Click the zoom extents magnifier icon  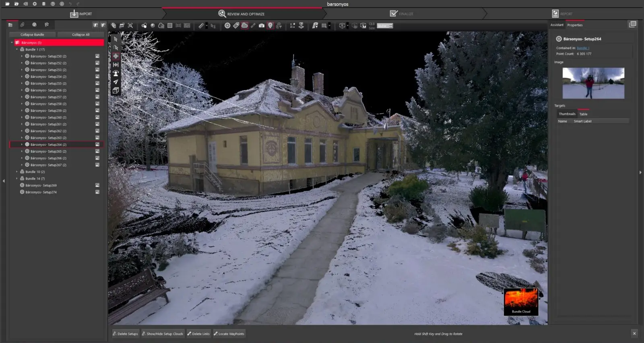click(x=130, y=26)
